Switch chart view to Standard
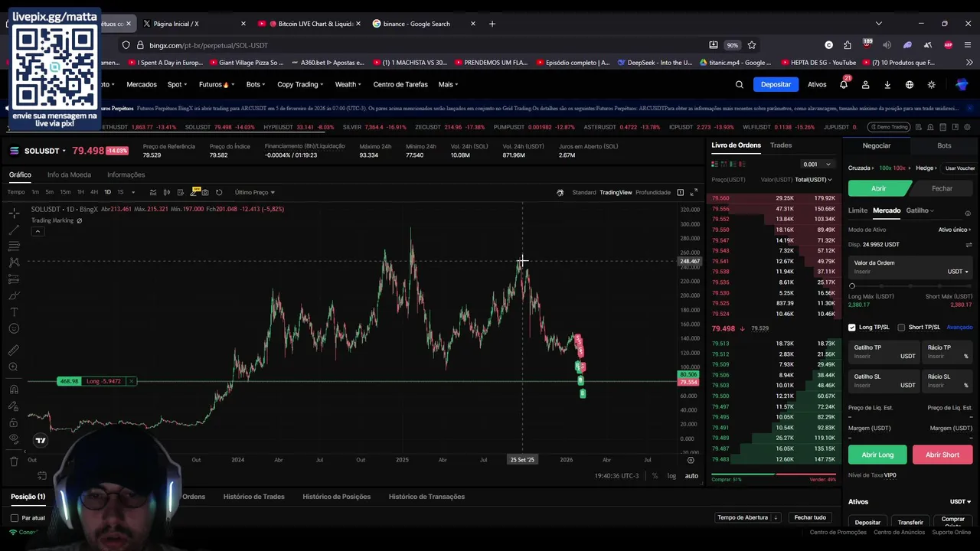This screenshot has width=980, height=551. click(584, 192)
